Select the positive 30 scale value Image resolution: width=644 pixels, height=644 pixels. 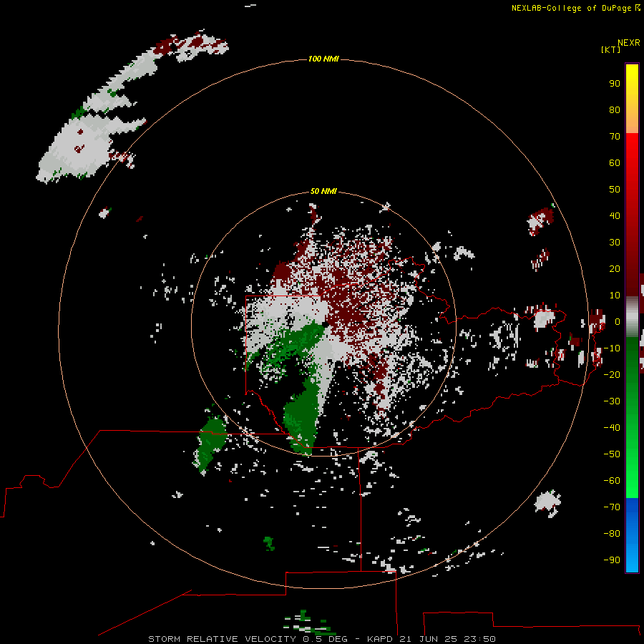click(615, 243)
